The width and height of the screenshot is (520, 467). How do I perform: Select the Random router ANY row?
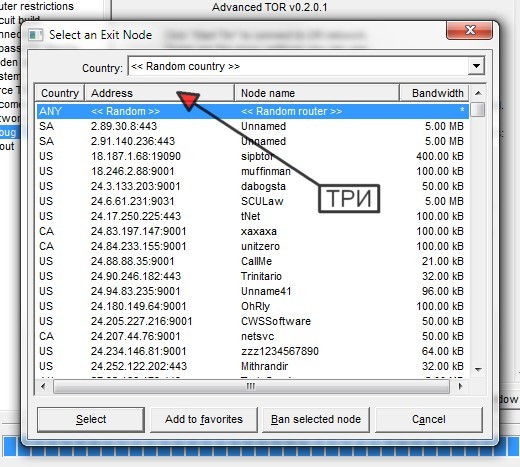tap(253, 111)
